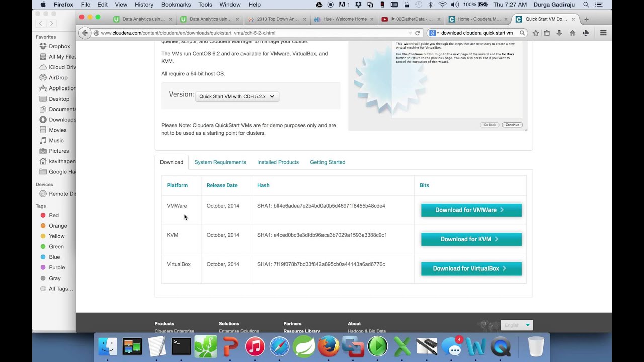Switch to Getting Started tab

(328, 162)
